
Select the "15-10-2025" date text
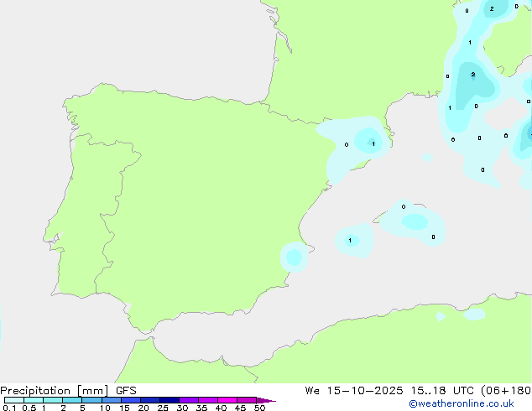(365, 391)
